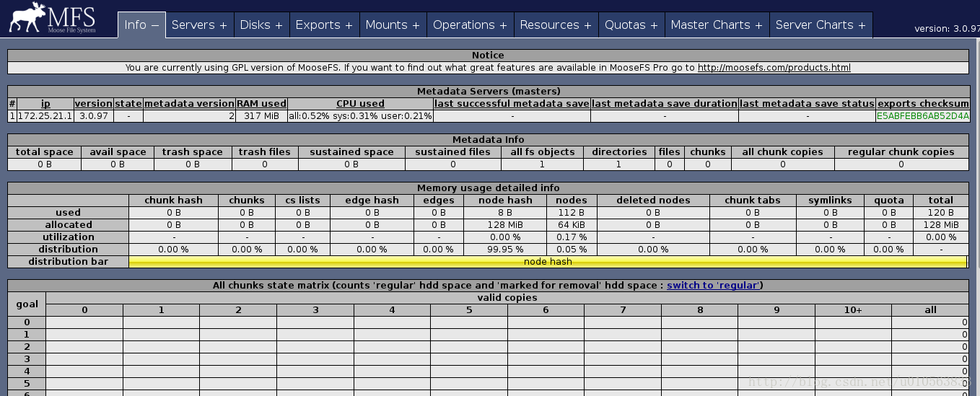Viewport: 980px width, 396px height.
Task: Open the Info tab
Action: pos(141,25)
